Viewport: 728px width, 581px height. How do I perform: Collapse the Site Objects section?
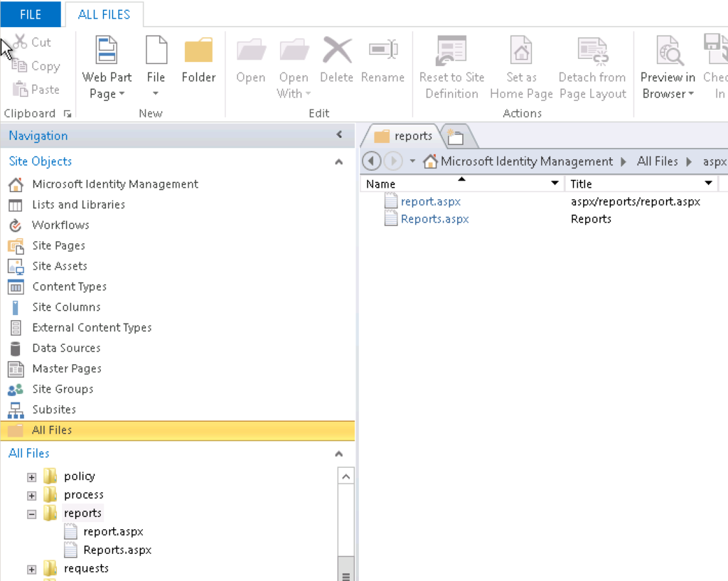(x=339, y=161)
